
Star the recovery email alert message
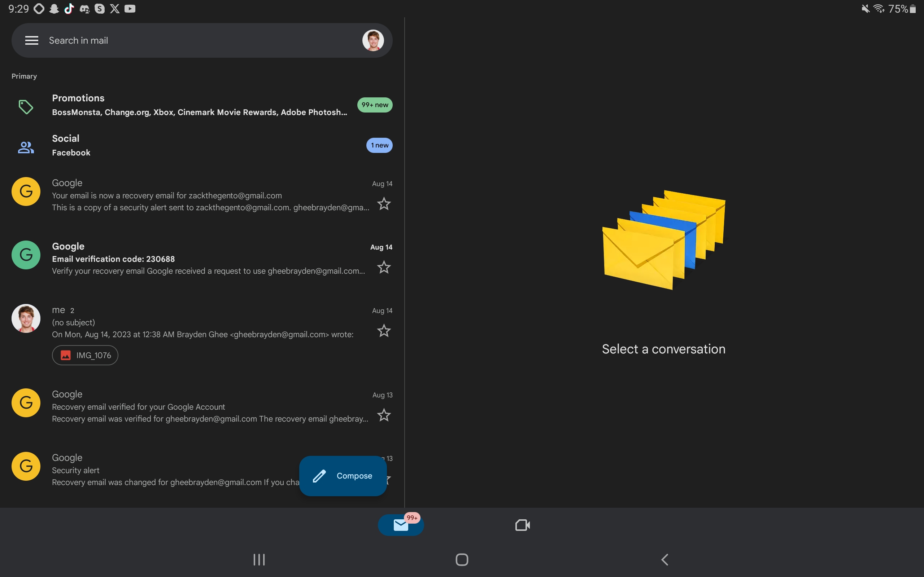(384, 204)
